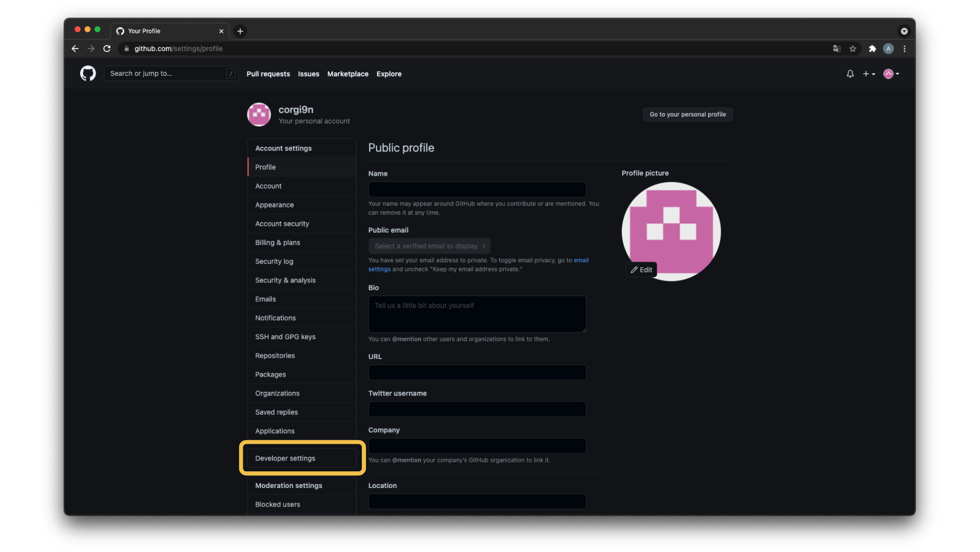The width and height of the screenshot is (980, 552).
Task: Reload the page with refresh icon
Action: coord(107,48)
